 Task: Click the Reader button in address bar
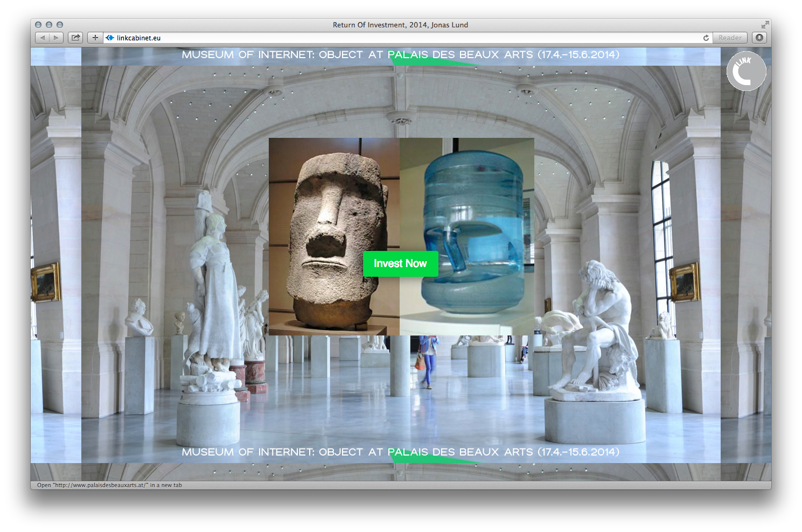pyautogui.click(x=730, y=38)
